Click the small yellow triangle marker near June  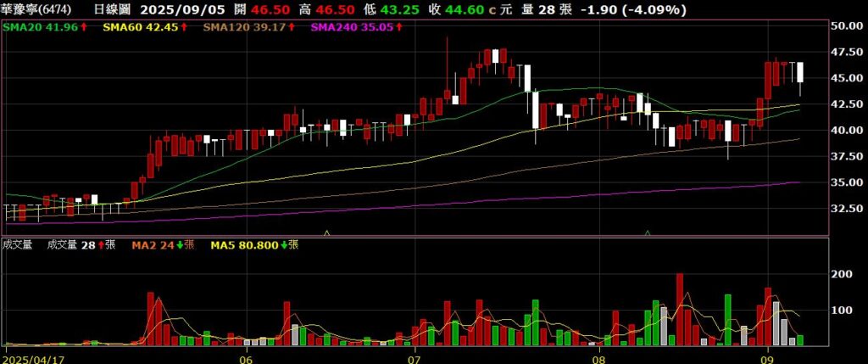327,232
